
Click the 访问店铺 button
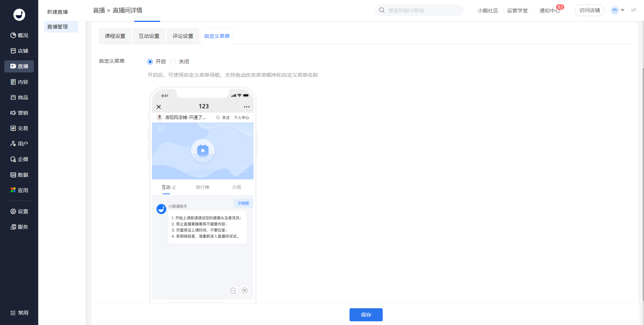point(589,10)
